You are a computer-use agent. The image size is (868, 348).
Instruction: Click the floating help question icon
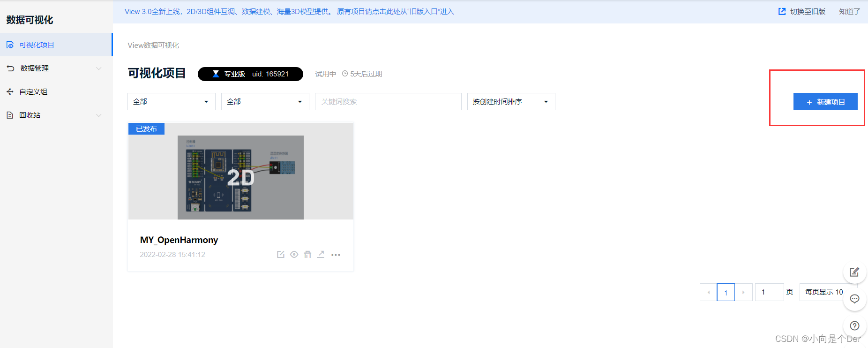click(854, 326)
